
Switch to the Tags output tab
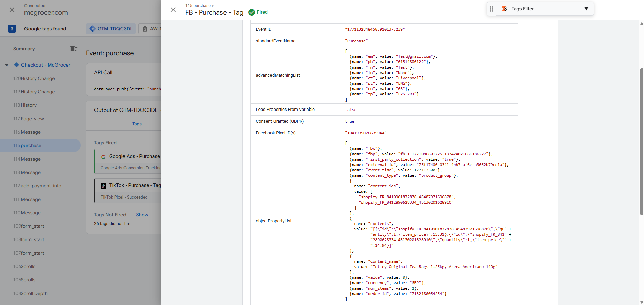click(137, 124)
